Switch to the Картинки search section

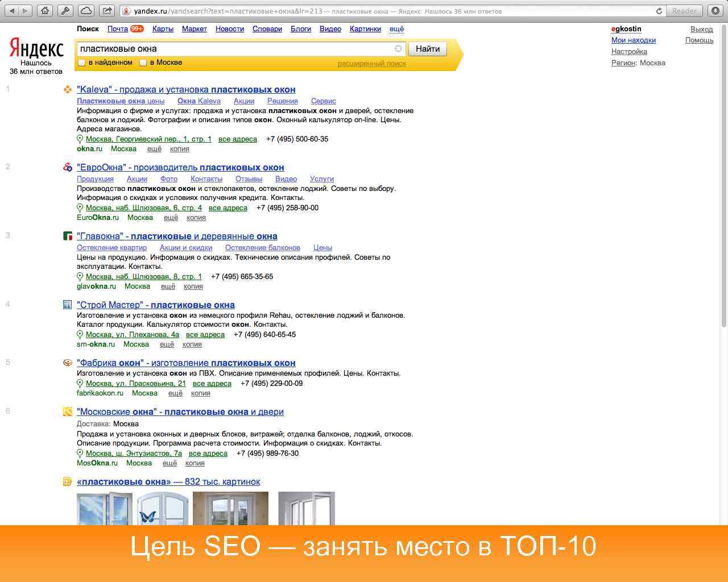tap(365, 29)
